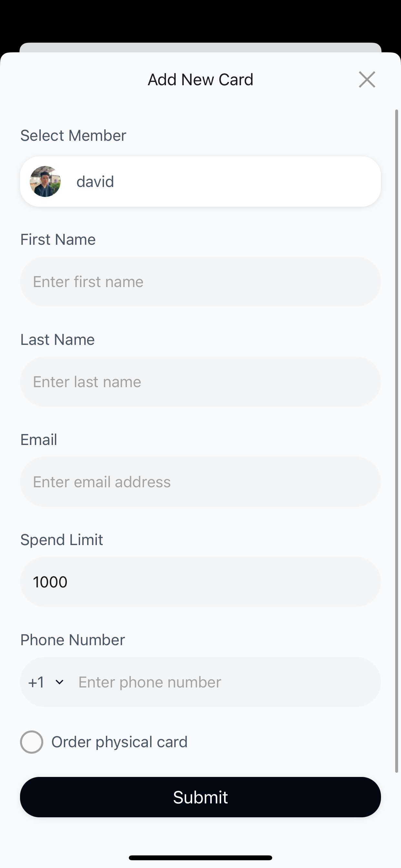Viewport: 401px width, 868px height.
Task: Open the +1 country code selector
Action: coord(46,682)
